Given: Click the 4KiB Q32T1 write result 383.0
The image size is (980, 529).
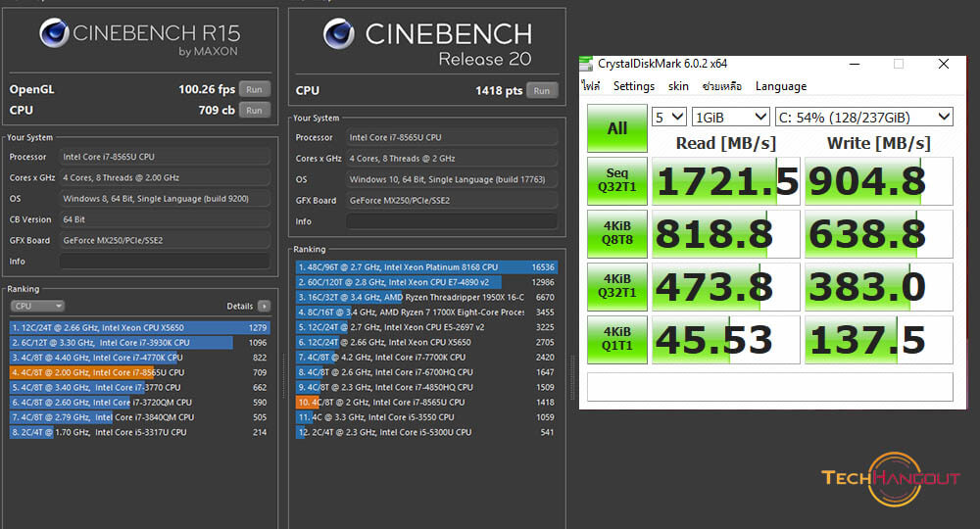Looking at the screenshot, I should click(x=879, y=287).
